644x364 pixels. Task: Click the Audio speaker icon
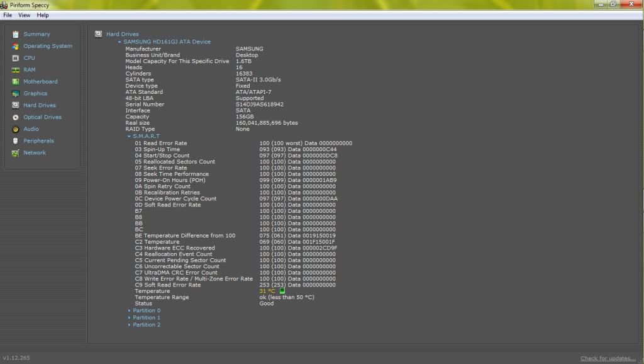(x=16, y=129)
